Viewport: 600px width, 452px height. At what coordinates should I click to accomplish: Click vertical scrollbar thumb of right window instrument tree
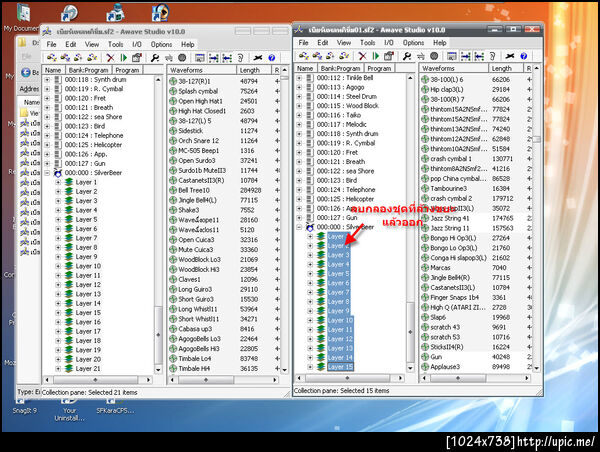tap(410, 332)
